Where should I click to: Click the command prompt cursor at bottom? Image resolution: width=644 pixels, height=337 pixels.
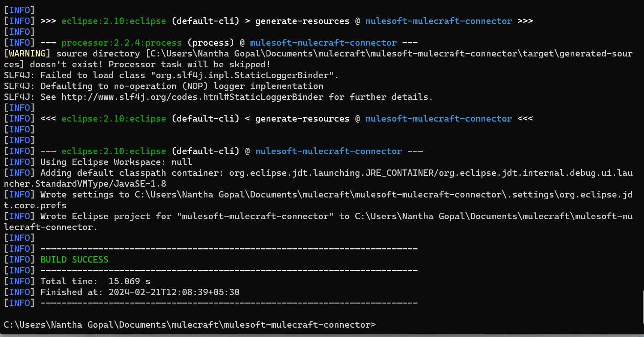pos(376,325)
